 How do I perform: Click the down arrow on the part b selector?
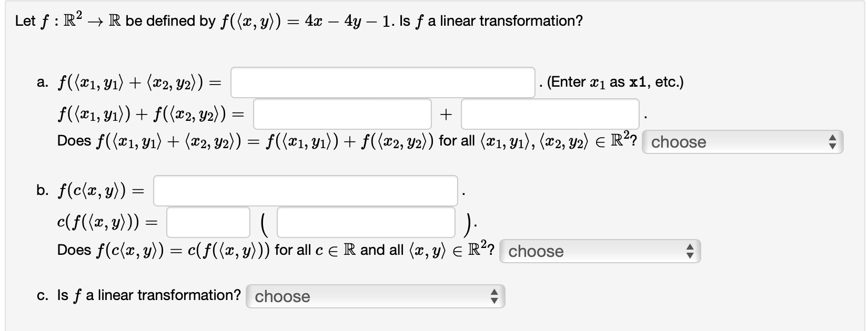pos(691,255)
